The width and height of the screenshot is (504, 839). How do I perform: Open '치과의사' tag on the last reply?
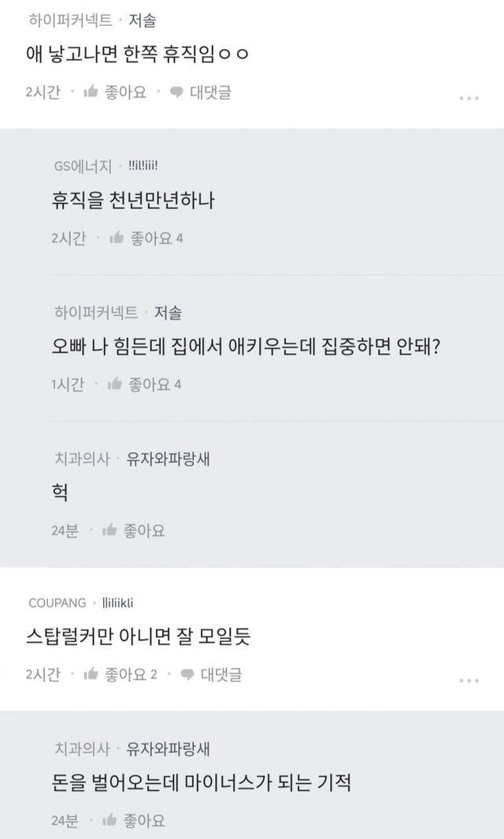coord(82,748)
